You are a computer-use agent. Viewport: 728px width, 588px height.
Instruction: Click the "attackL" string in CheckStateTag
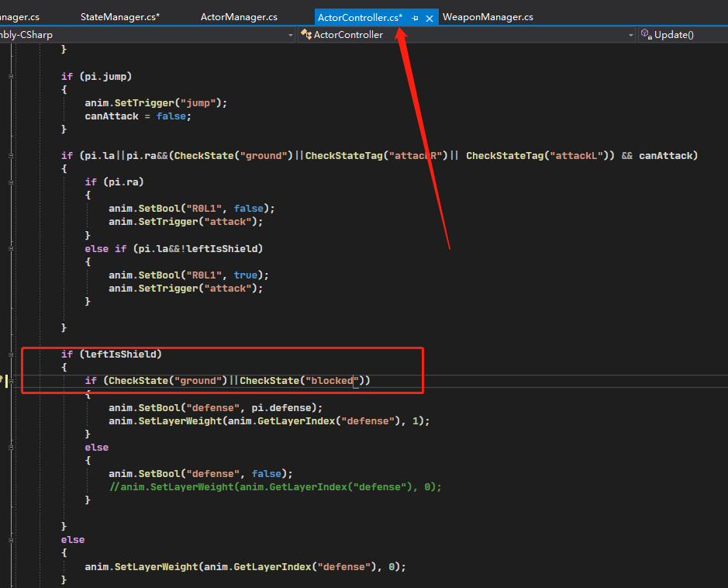point(576,156)
